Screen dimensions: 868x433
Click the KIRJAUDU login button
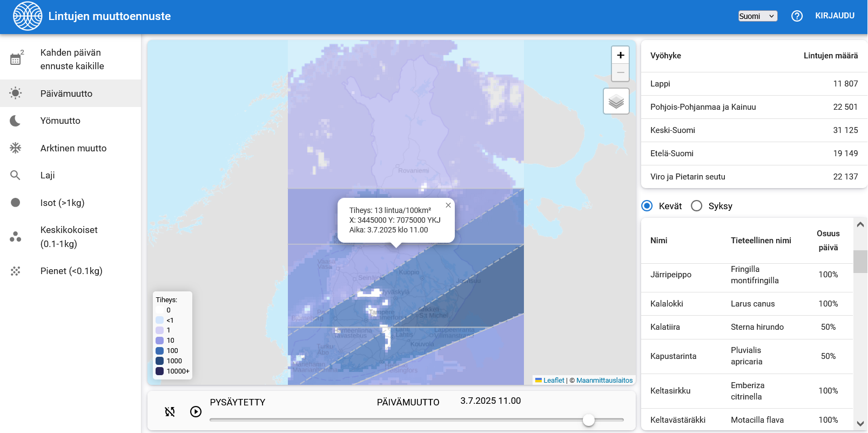[835, 16]
